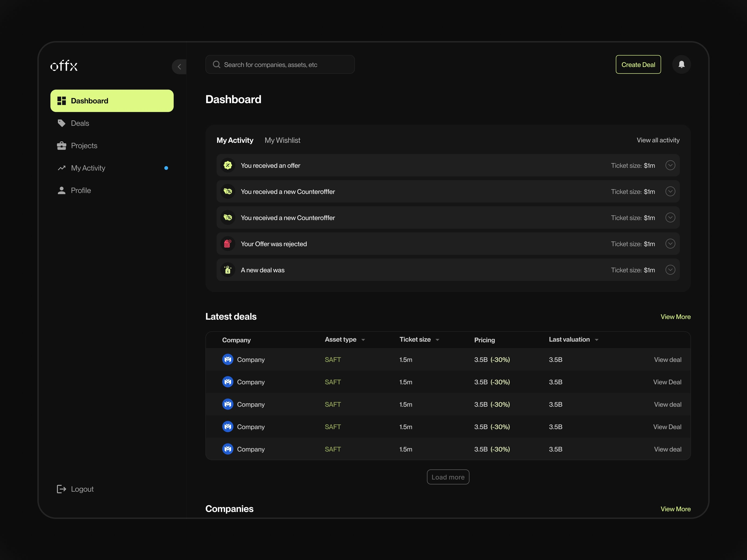Click the Projects briefcase icon
Viewport: 747px width, 560px height.
61,146
